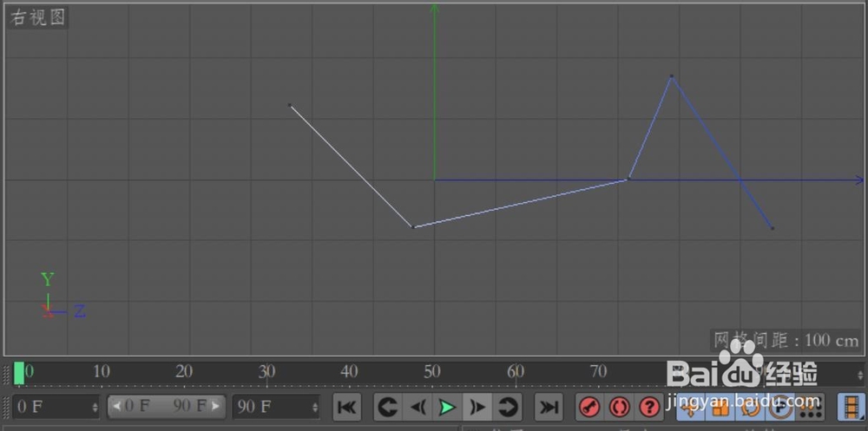Select the spline's end point at lower right

coord(773,228)
